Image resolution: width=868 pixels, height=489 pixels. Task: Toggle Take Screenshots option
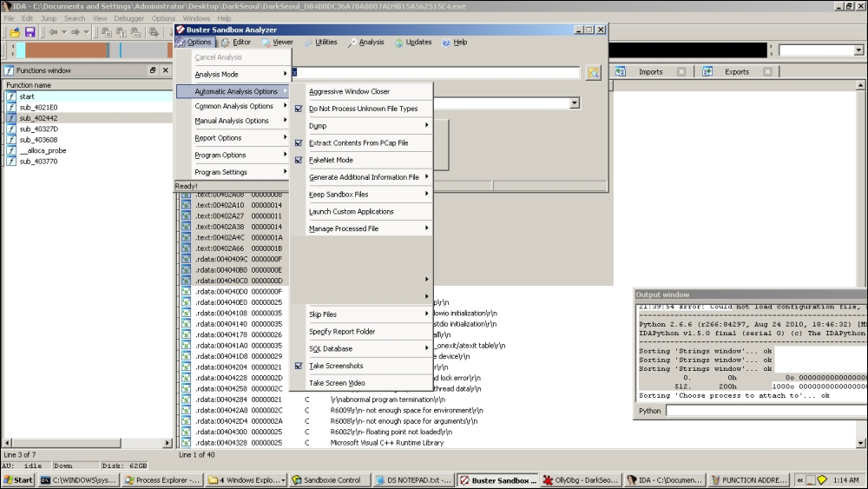pos(361,366)
